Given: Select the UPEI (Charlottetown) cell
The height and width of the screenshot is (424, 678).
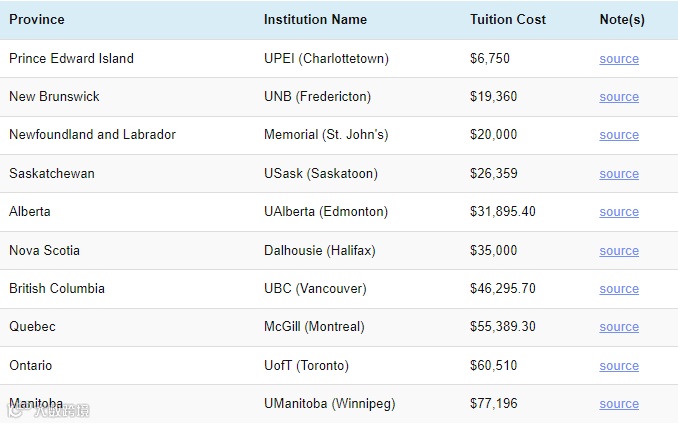Looking at the screenshot, I should point(326,59).
